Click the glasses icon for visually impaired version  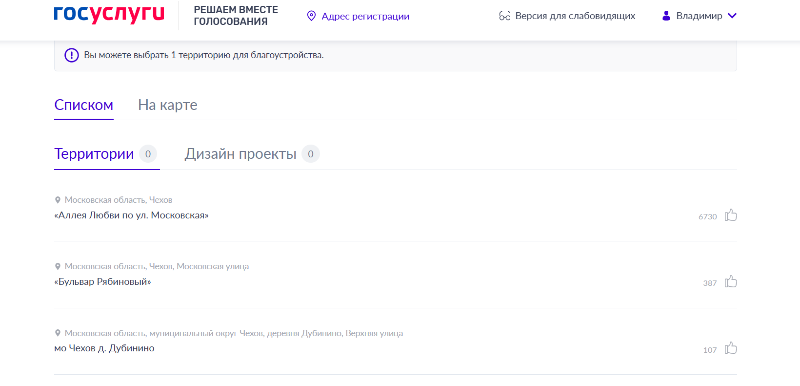(x=505, y=16)
